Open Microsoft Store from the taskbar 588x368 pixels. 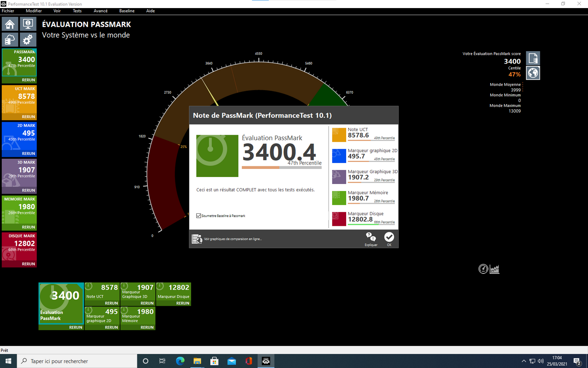[214, 361]
